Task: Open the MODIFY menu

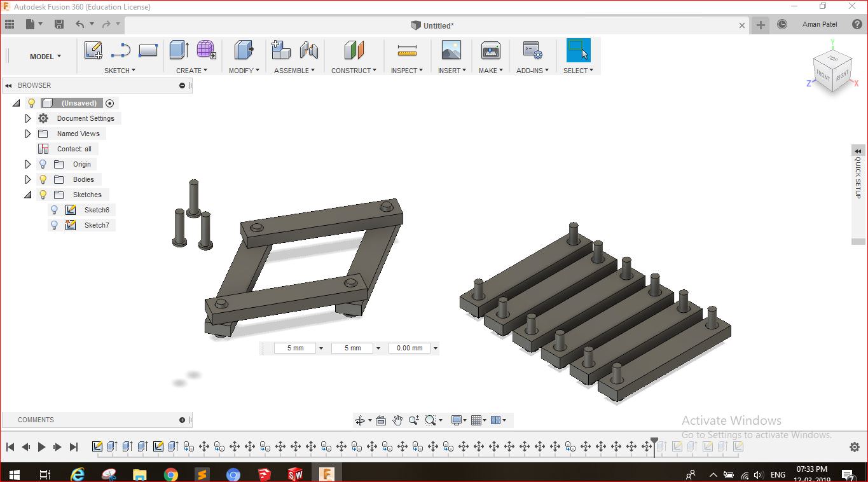Action: [x=244, y=71]
